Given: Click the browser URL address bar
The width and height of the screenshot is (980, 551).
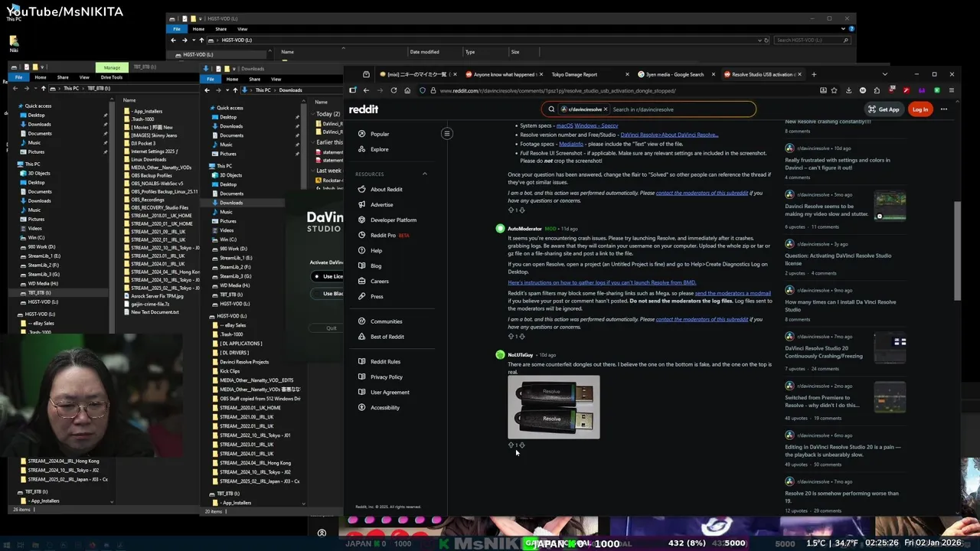Looking at the screenshot, I should pos(625,90).
